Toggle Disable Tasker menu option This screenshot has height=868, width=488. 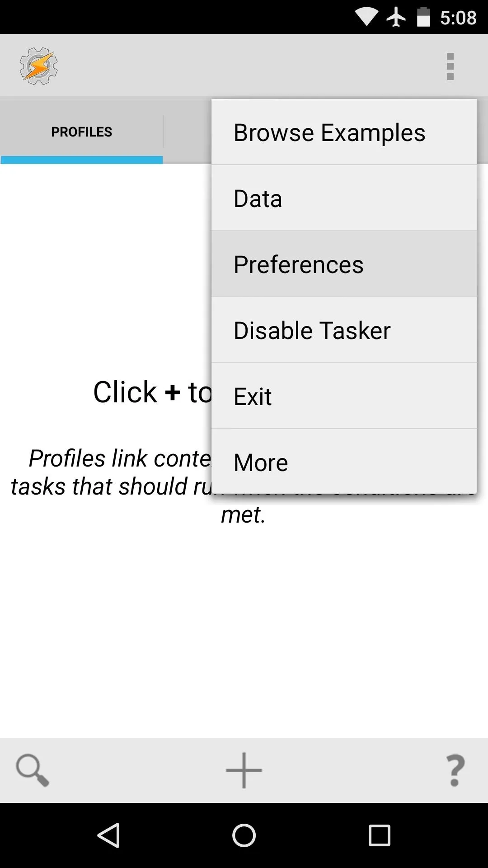(344, 330)
